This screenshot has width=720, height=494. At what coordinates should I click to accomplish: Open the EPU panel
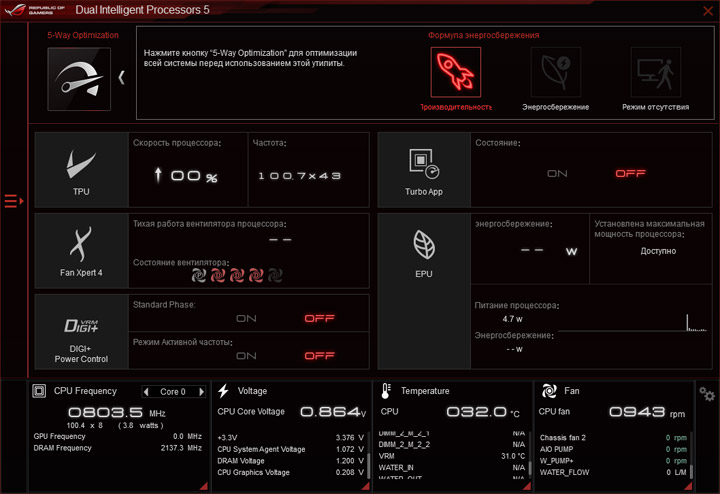point(424,291)
